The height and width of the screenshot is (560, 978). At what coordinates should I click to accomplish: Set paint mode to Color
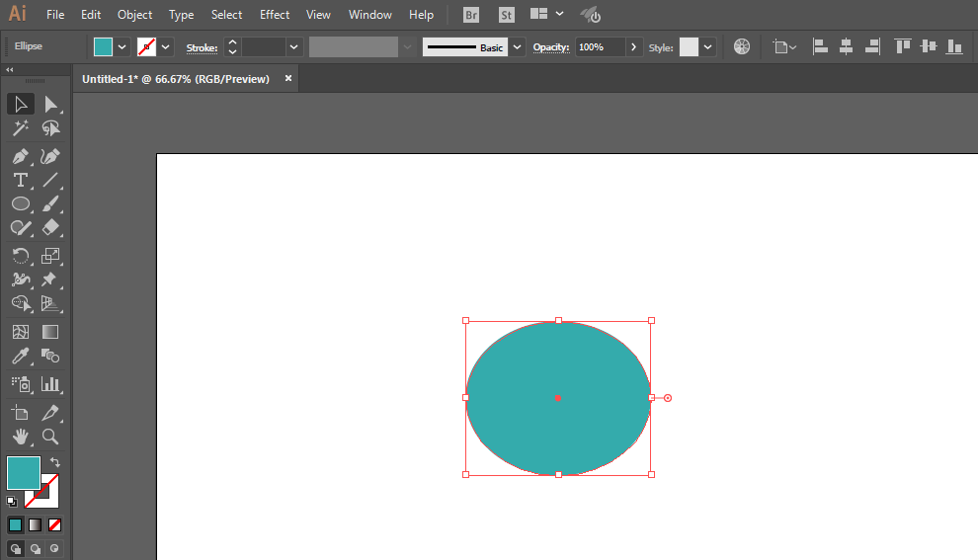tap(16, 525)
